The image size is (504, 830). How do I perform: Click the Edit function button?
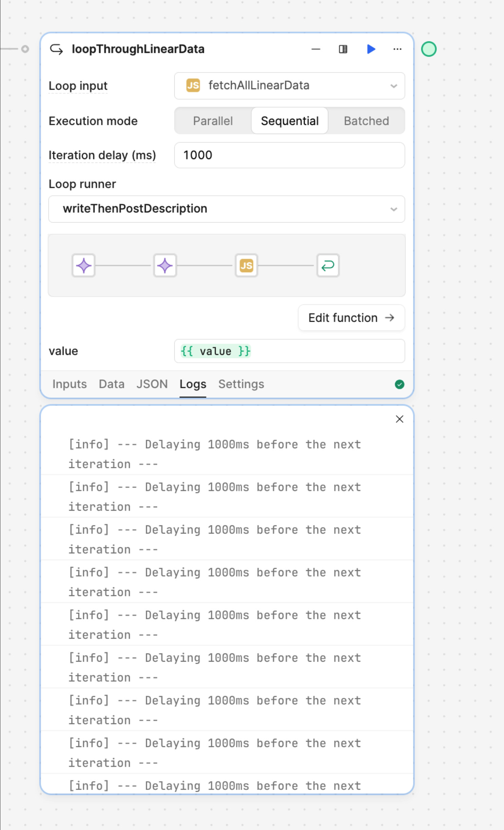click(x=351, y=318)
